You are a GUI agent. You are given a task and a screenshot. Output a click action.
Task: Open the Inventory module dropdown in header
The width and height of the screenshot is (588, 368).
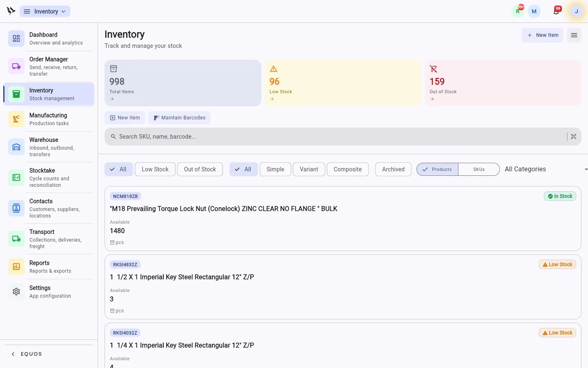45,11
